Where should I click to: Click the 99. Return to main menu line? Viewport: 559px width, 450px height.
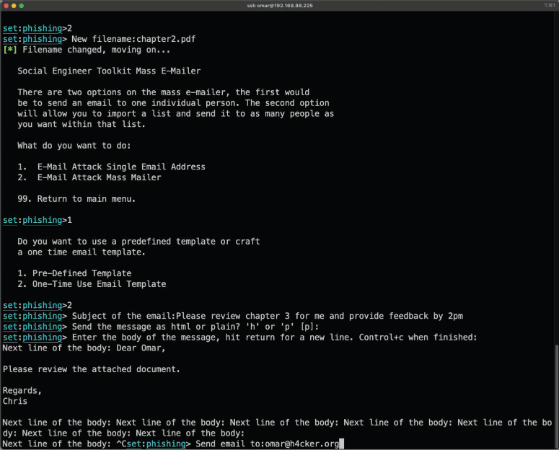click(x=76, y=199)
